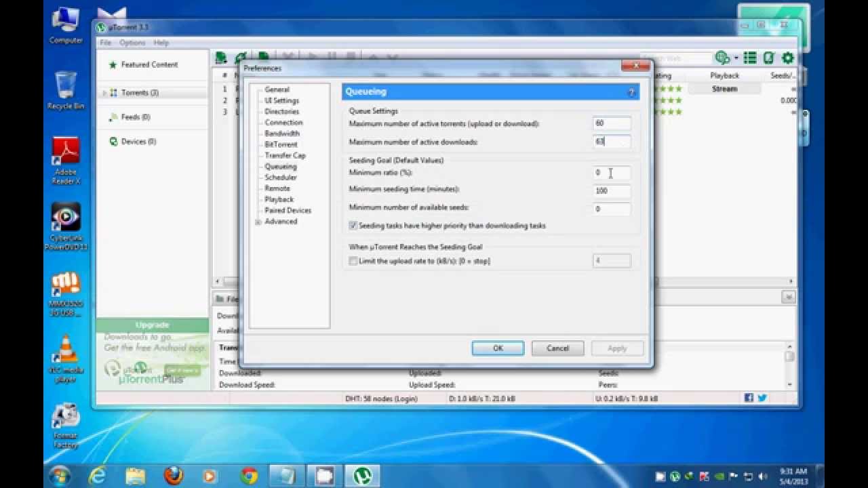The image size is (868, 488).
Task: Click the Windows Start button
Action: (x=60, y=475)
